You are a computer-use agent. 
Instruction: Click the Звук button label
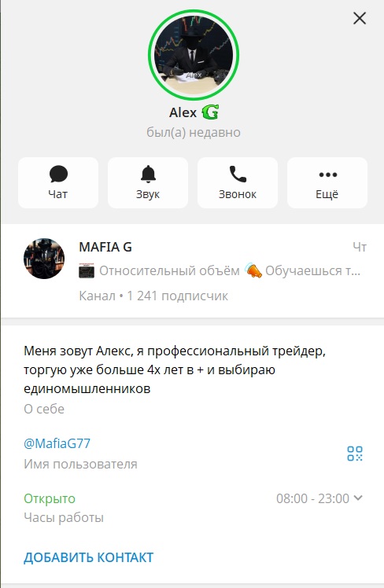[x=148, y=194]
